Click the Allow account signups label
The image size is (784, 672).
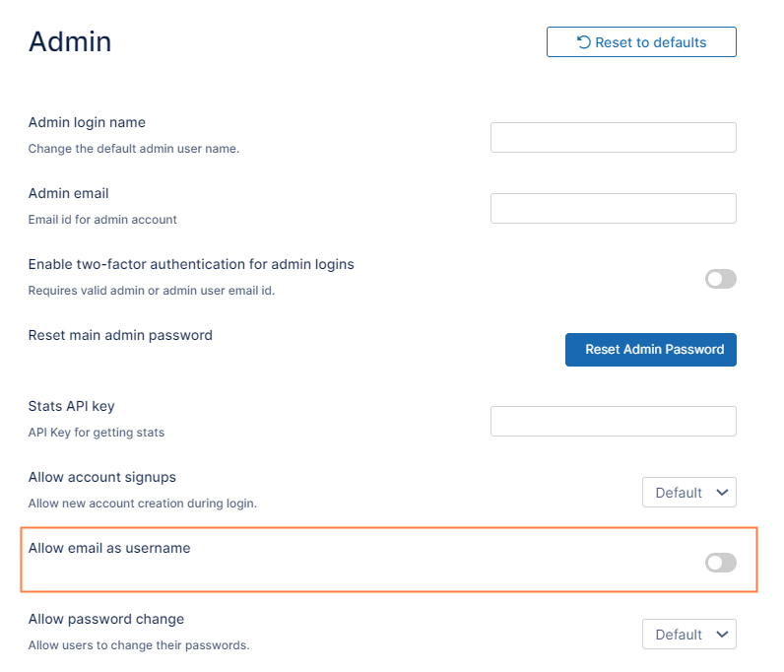pos(102,478)
